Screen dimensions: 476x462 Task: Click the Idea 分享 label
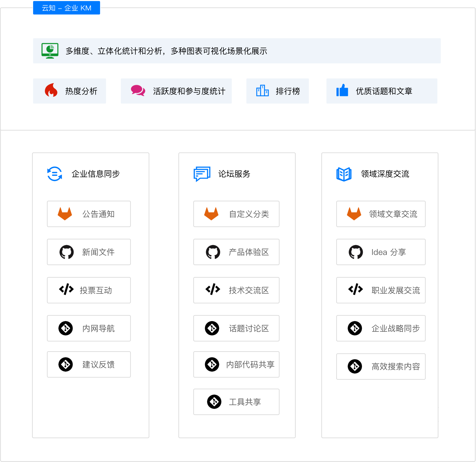[388, 252]
